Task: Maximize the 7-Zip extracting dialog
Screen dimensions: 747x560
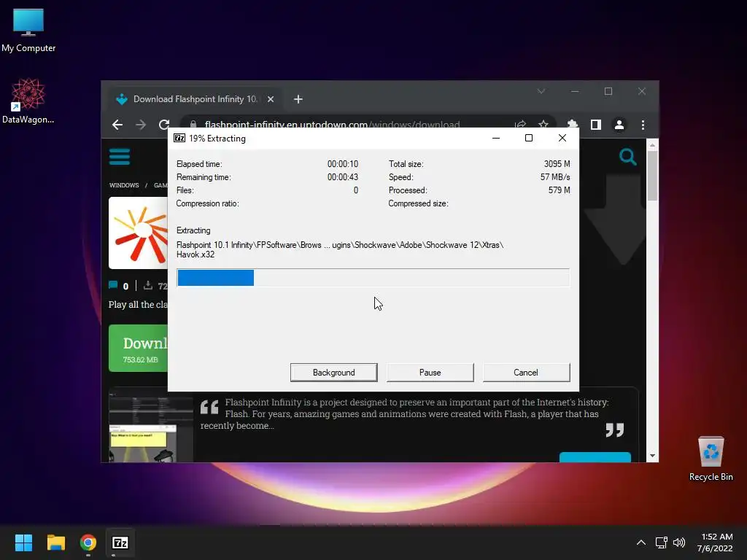Action: point(528,138)
